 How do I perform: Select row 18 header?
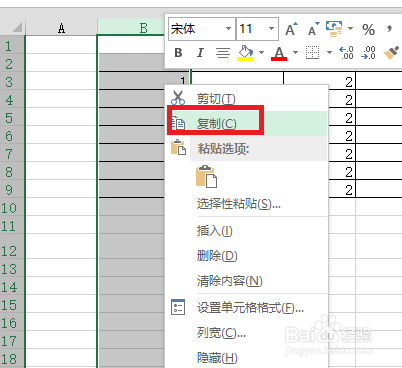pos(12,359)
